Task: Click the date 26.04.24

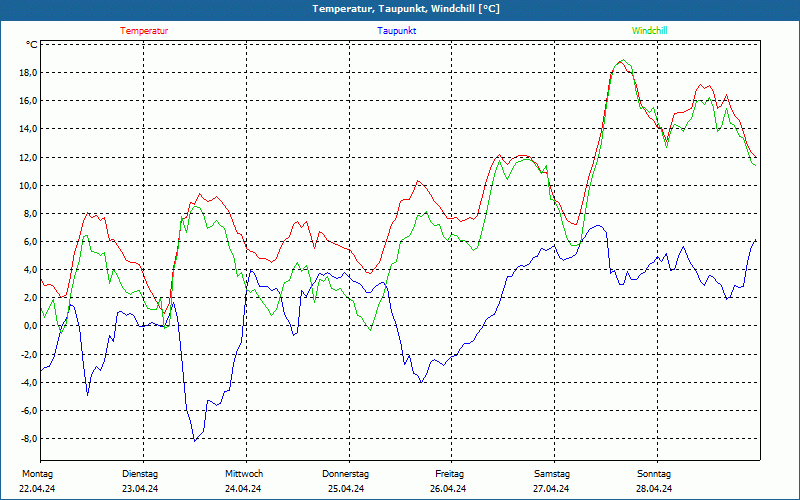Action: 448,489
